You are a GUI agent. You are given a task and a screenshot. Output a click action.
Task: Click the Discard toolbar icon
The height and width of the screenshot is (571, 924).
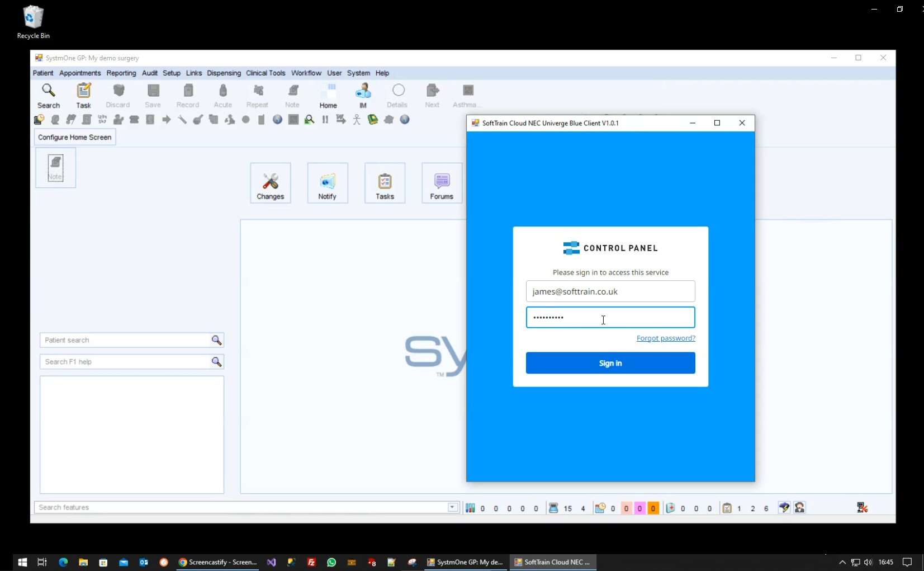click(x=118, y=96)
